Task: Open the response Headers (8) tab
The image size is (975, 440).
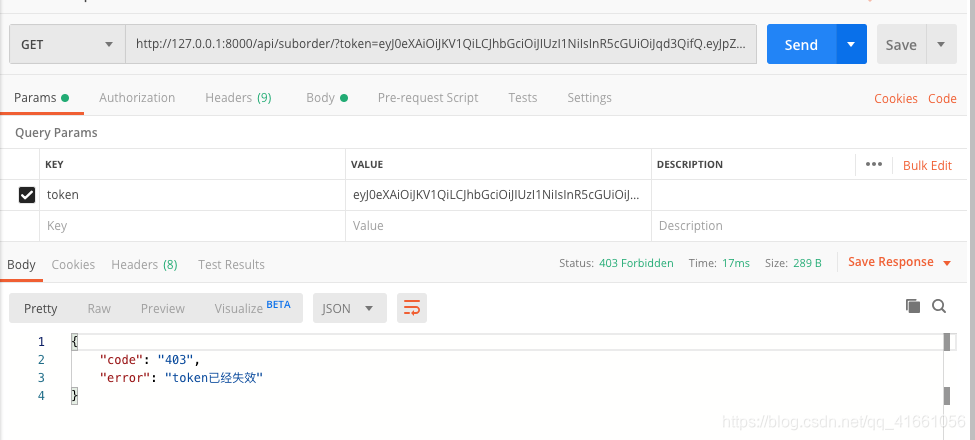Action: coord(144,265)
